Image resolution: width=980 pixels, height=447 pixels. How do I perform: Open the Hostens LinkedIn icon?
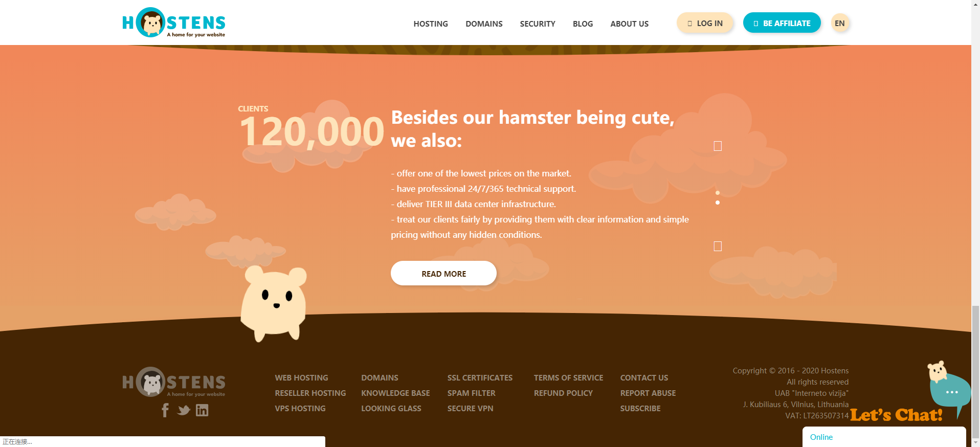tap(202, 410)
